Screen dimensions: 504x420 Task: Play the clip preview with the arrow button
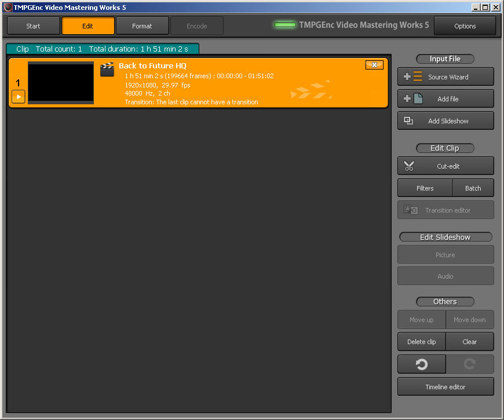(x=19, y=97)
